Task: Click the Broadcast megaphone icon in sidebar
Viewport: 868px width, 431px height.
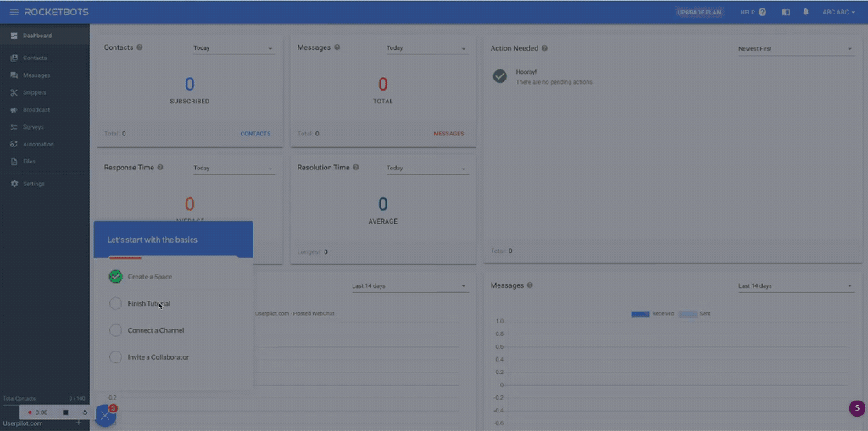Action: click(x=14, y=110)
